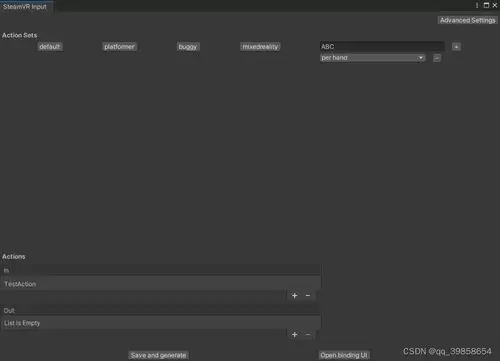Select the buggy action set
The image size is (500, 361).
tap(188, 47)
